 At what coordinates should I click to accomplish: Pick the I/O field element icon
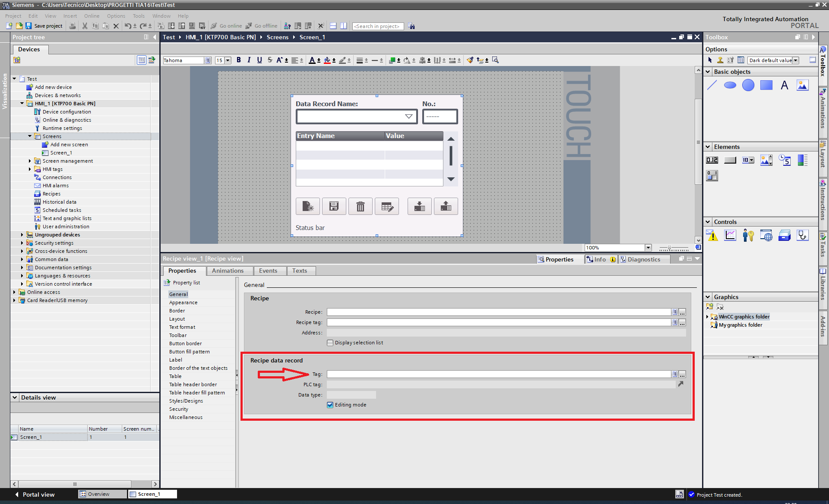pos(712,161)
